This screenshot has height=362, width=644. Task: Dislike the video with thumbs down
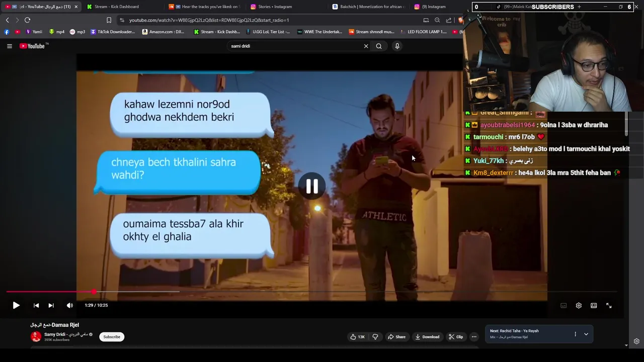(375, 337)
